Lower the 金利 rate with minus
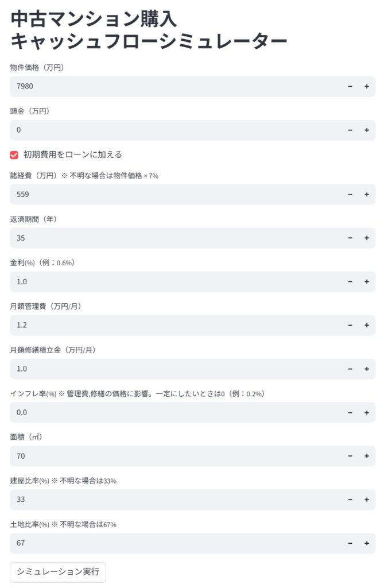392x588 pixels. 350,282
